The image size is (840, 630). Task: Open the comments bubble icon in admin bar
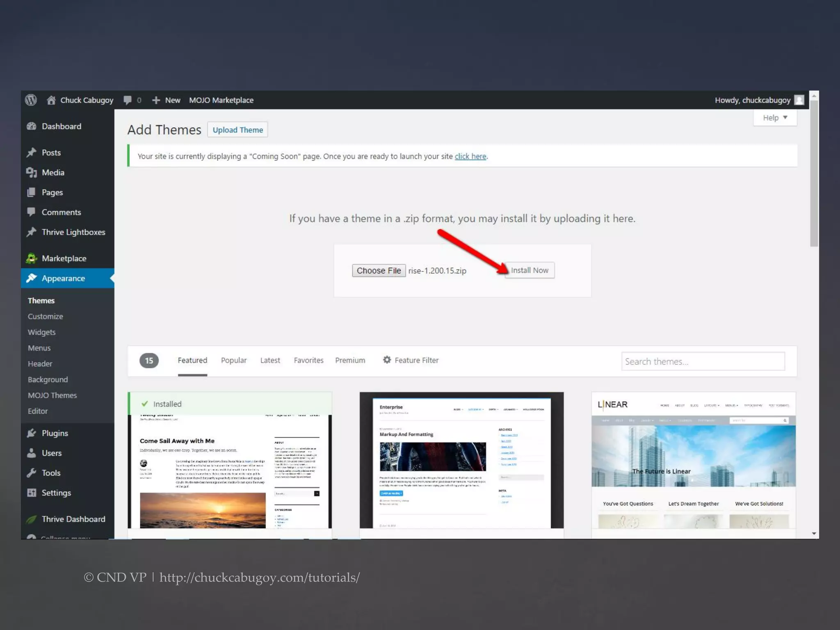click(128, 100)
